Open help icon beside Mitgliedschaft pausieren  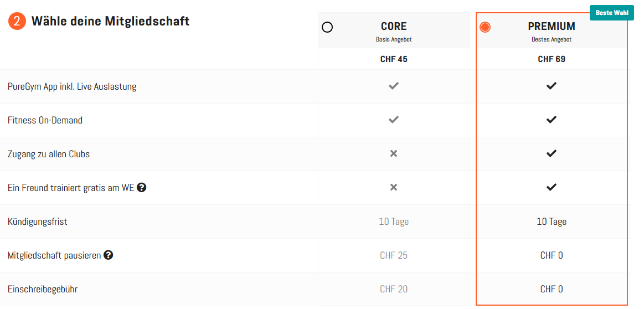109,255
